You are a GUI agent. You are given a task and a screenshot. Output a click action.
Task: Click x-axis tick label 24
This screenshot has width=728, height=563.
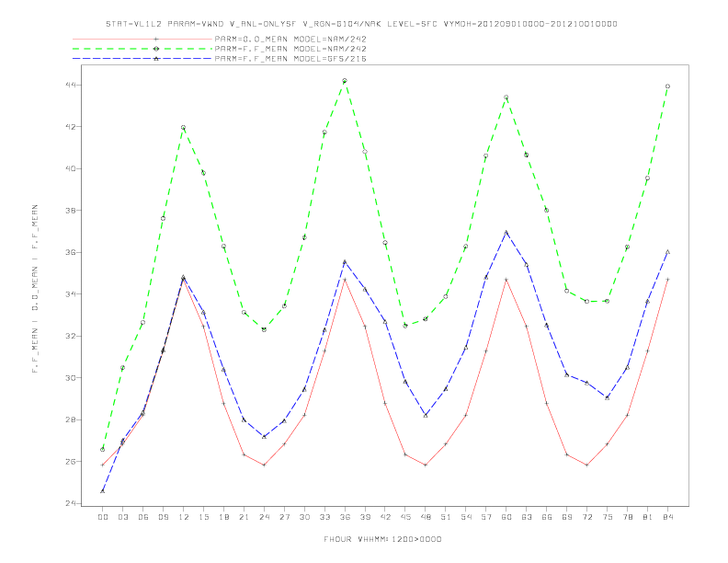pyautogui.click(x=264, y=517)
